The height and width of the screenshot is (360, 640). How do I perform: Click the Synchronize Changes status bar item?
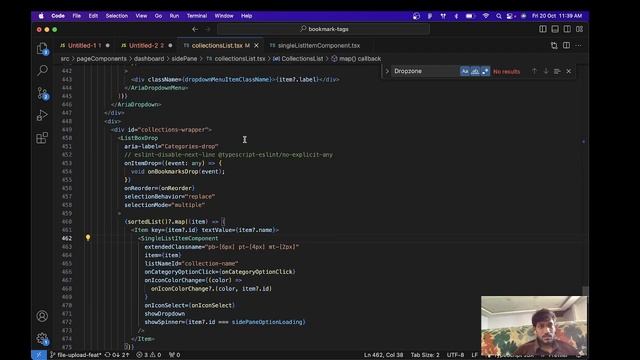(x=118, y=355)
